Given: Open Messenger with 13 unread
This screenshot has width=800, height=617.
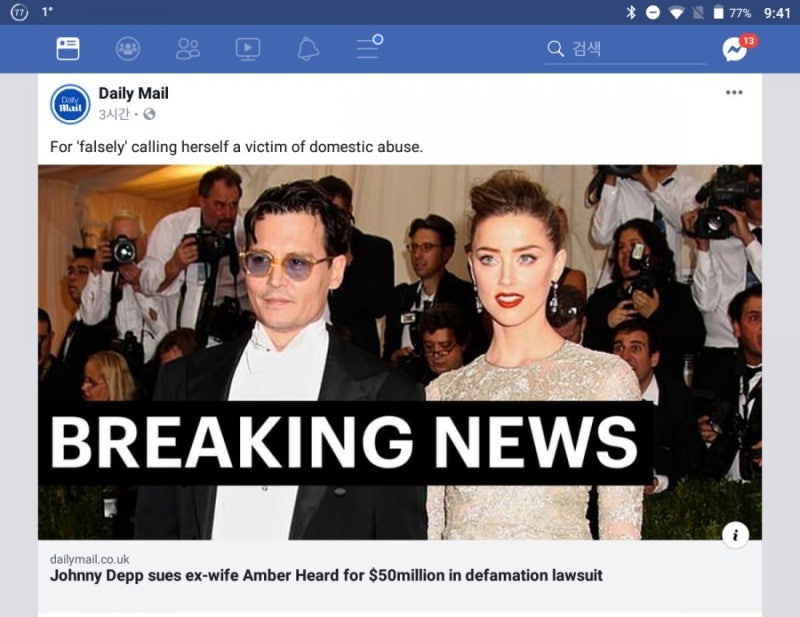Looking at the screenshot, I should pos(739,48).
